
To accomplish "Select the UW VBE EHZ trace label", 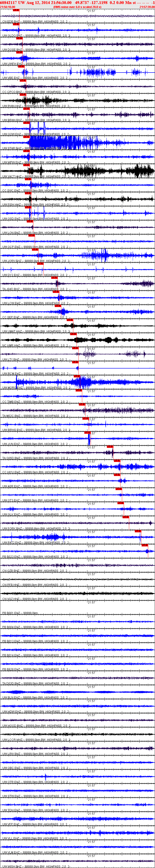I will pos(35,78).
